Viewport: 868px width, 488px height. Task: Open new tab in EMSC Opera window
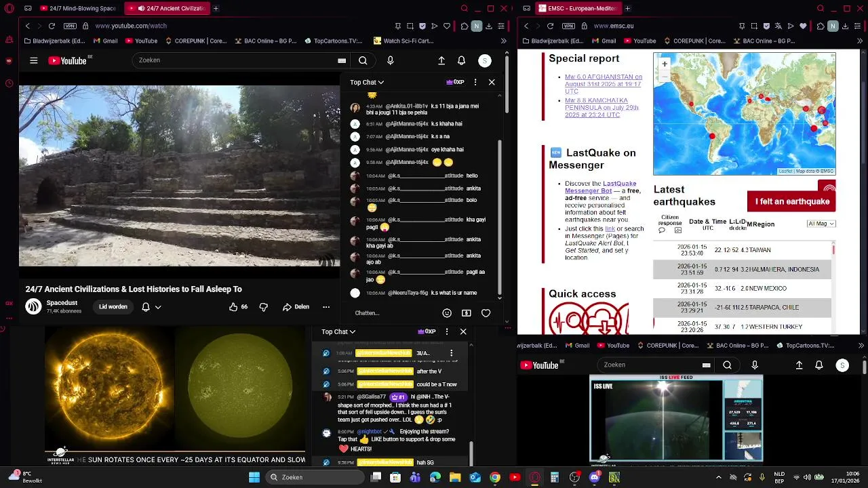point(627,8)
